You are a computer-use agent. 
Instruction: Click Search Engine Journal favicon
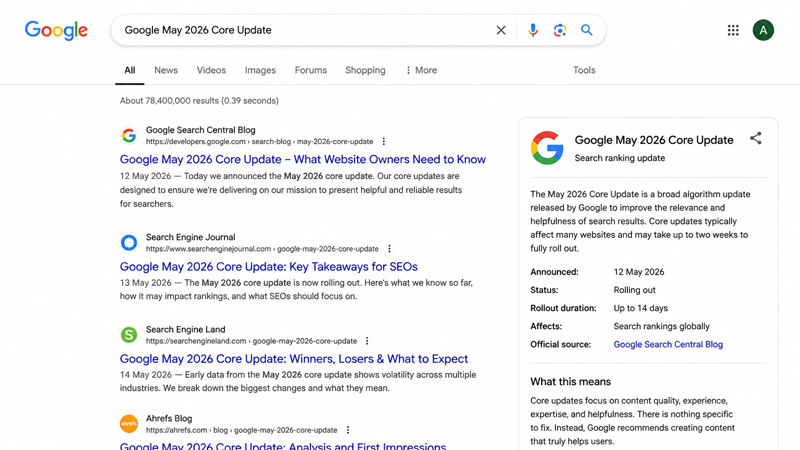(x=129, y=243)
